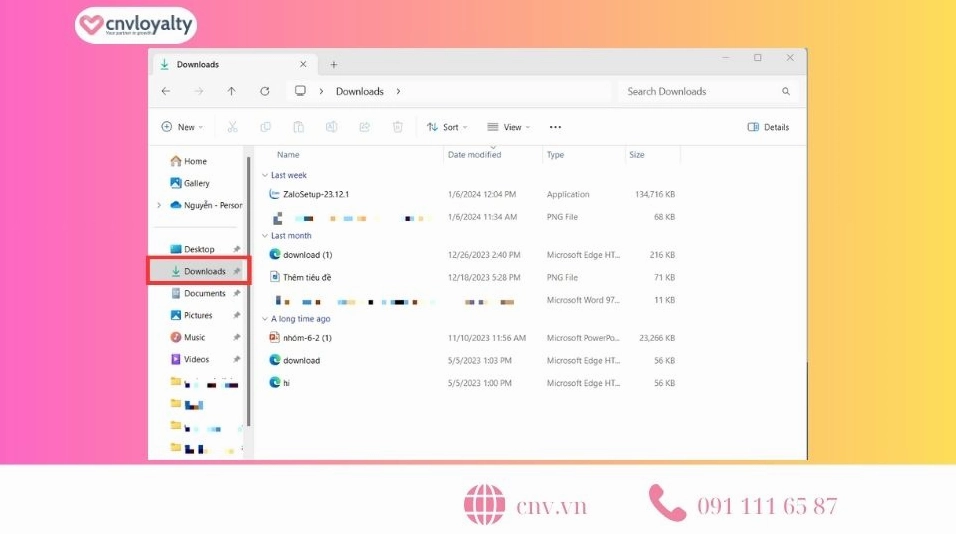This screenshot has height=534, width=956.
Task: Click the 134,716 KB size cell
Action: [x=655, y=194]
